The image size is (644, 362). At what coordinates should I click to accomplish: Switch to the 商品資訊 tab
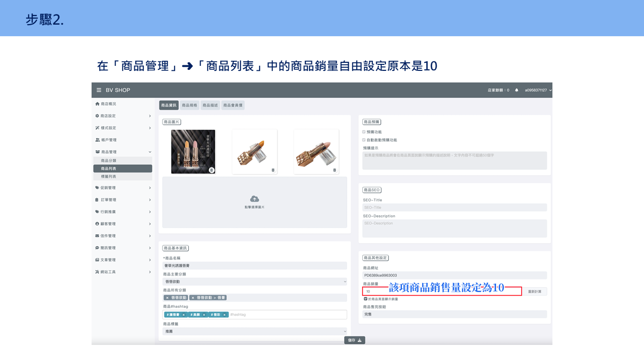[169, 105]
